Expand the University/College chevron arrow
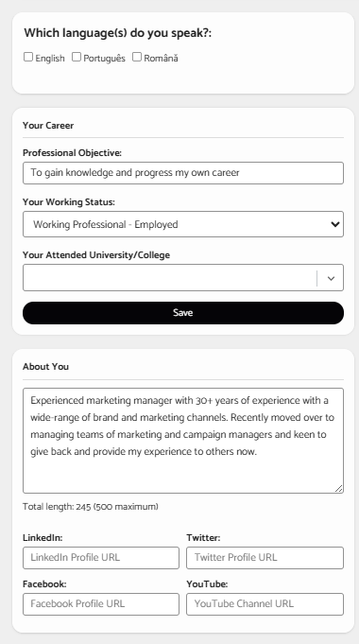359x644 pixels. [331, 278]
